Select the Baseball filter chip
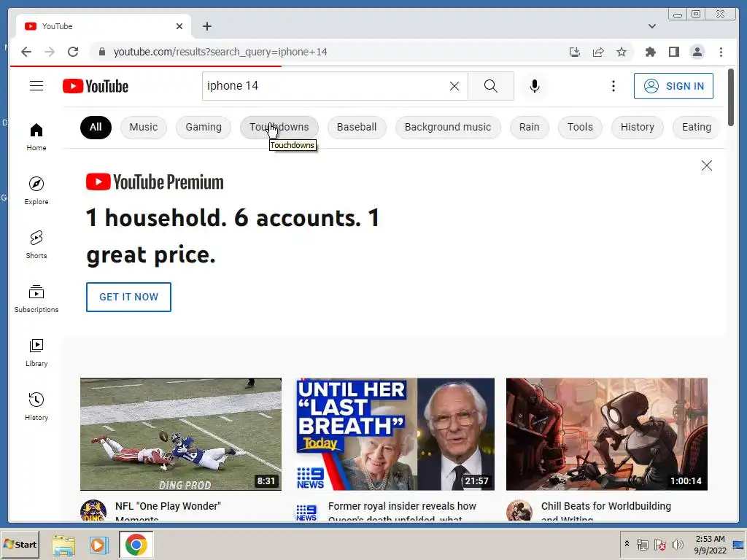Viewport: 747px width, 560px height. click(x=357, y=127)
